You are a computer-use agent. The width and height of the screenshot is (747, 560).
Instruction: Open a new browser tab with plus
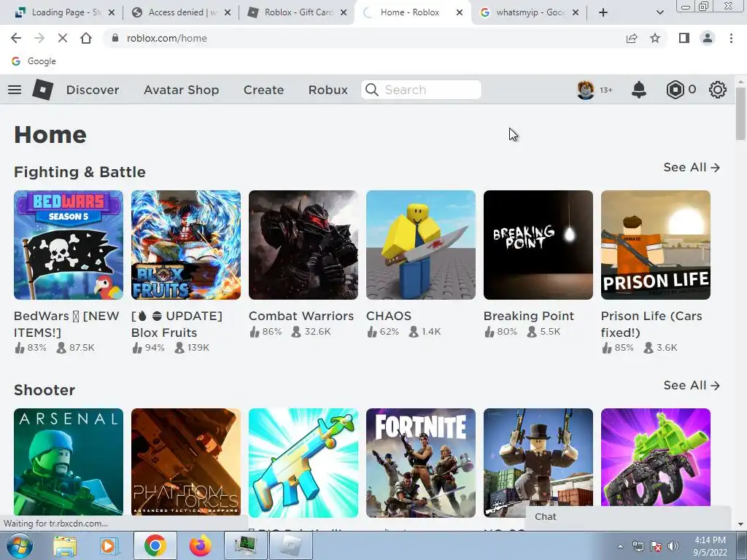(x=603, y=12)
